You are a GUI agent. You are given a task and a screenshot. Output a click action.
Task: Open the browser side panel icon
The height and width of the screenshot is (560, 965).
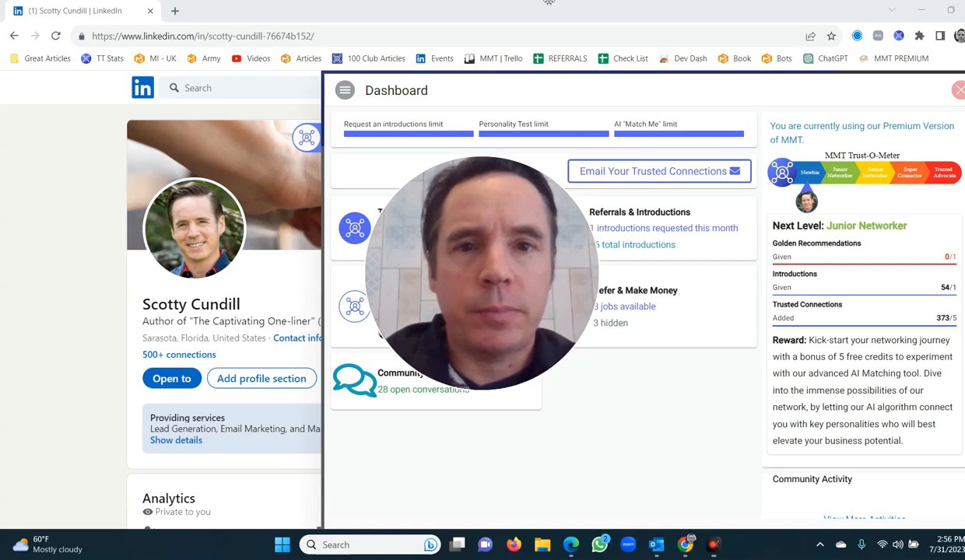pyautogui.click(x=940, y=36)
